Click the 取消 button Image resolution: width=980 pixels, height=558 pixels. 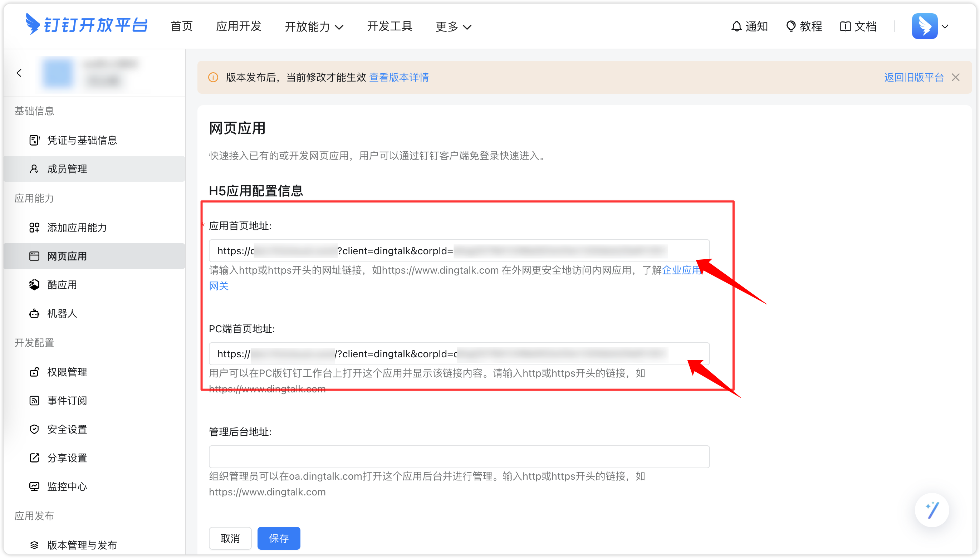tap(230, 538)
